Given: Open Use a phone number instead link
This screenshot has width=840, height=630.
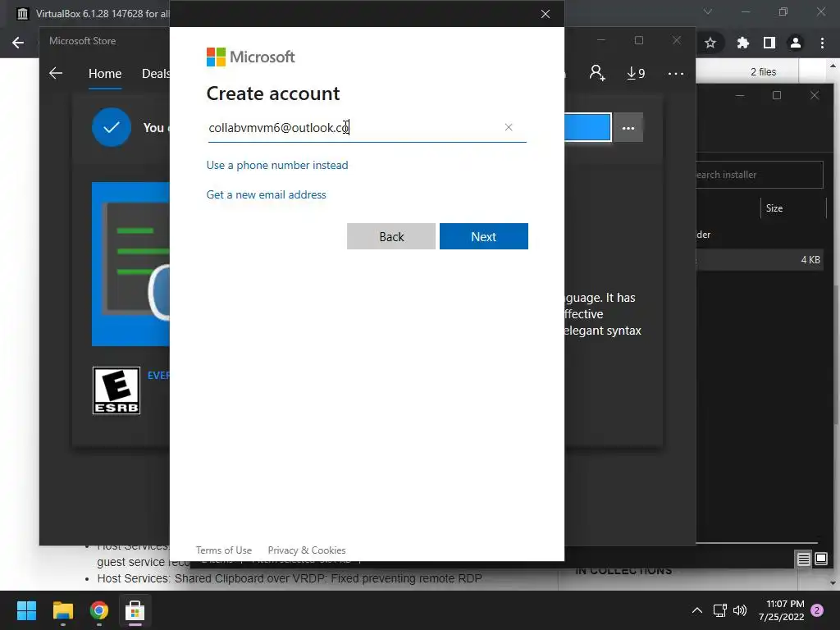Looking at the screenshot, I should click(x=277, y=165).
